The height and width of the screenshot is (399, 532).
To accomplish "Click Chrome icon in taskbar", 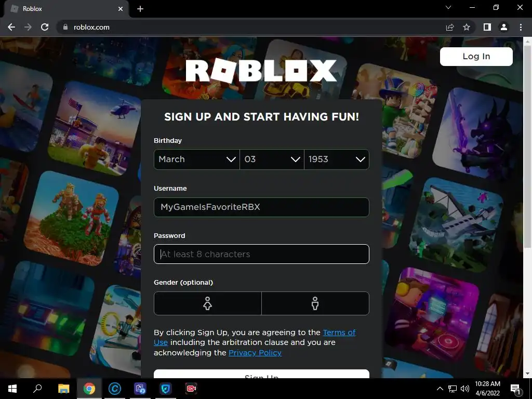I will [x=89, y=389].
